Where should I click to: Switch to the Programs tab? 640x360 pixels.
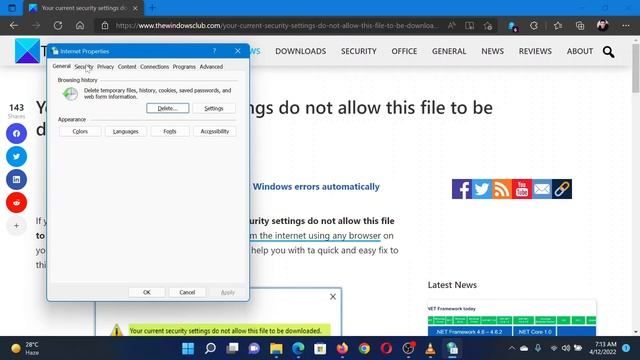click(x=184, y=67)
